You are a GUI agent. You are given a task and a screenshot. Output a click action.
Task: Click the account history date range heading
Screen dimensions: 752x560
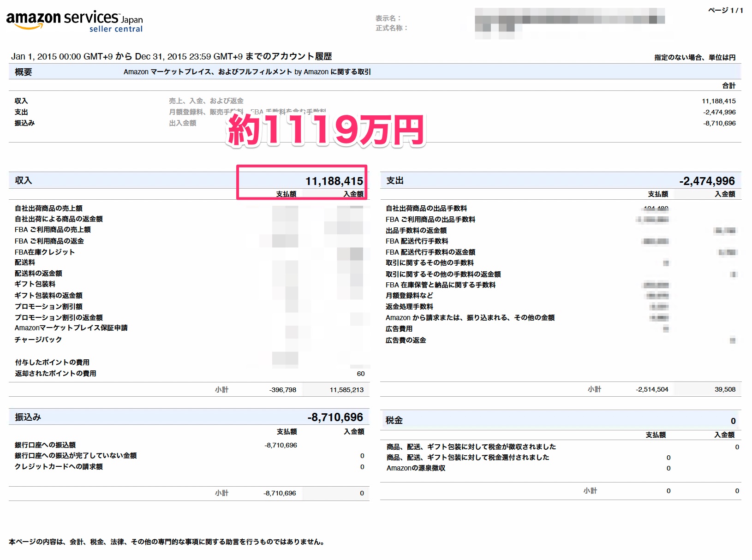(x=171, y=56)
